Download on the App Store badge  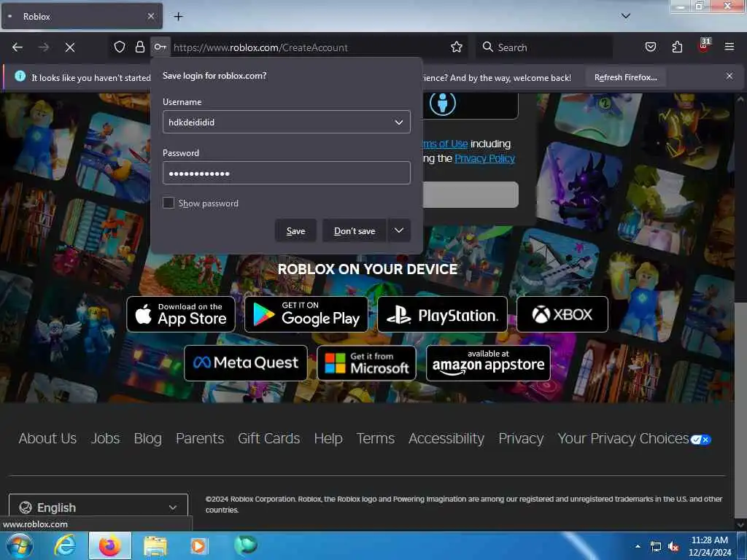(x=181, y=314)
